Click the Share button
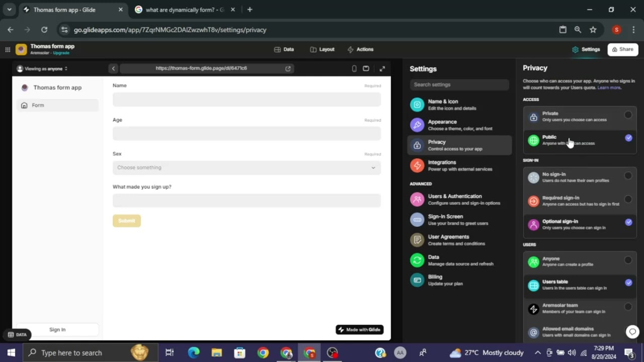The image size is (644, 362). 623,49
